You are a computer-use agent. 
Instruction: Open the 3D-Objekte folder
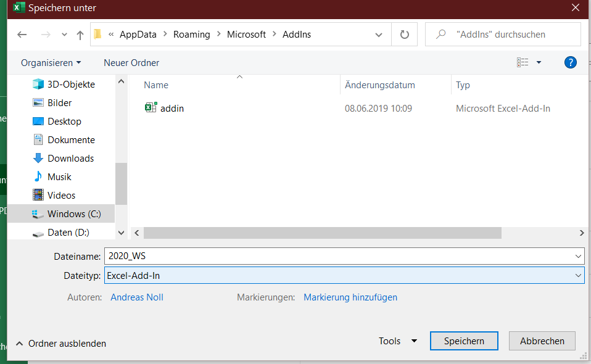[71, 85]
